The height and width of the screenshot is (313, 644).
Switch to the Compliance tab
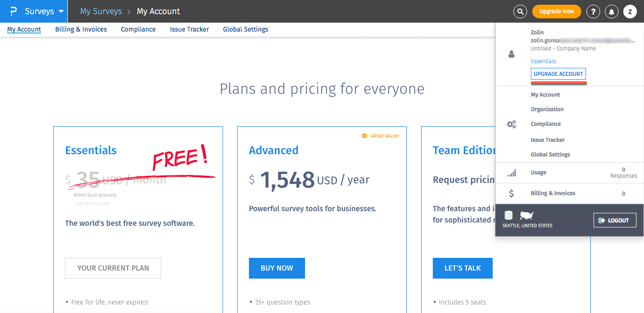coord(138,29)
